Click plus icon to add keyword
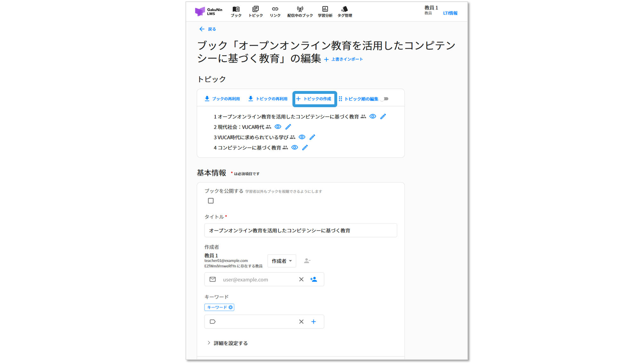The image size is (635, 364). click(x=313, y=322)
